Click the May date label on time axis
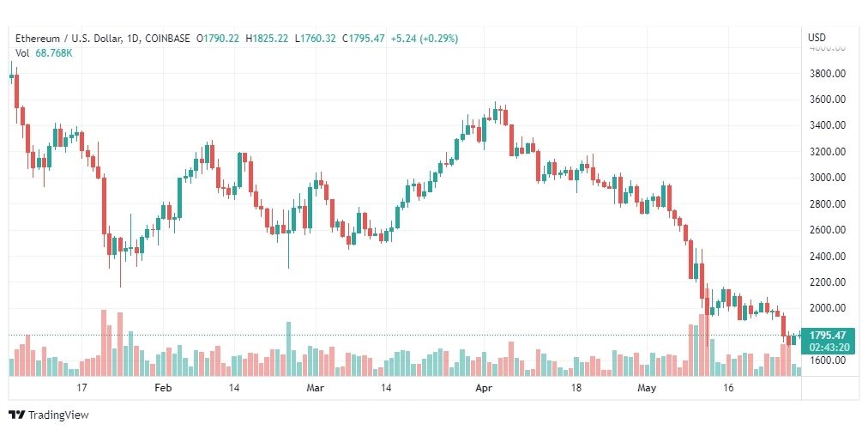Image resolution: width=868 pixels, height=430 pixels. [646, 388]
